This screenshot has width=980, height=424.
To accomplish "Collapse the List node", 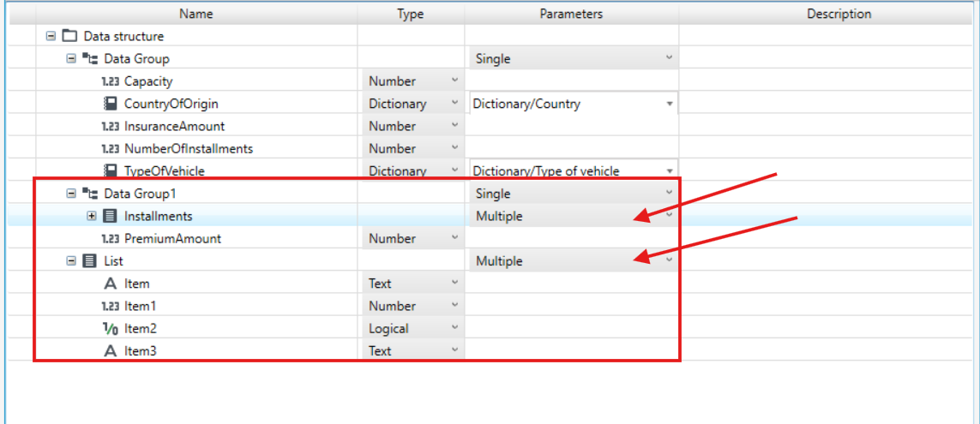I will tap(70, 261).
